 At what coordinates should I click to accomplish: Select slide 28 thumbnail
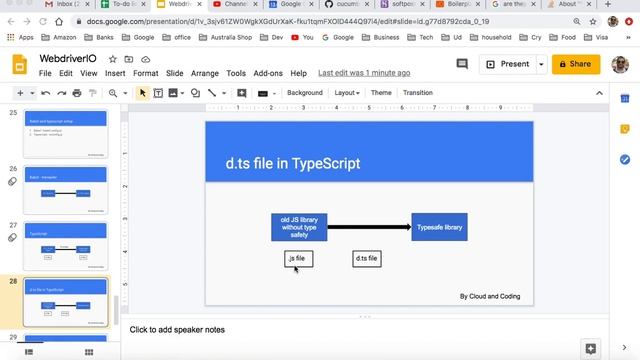point(65,302)
